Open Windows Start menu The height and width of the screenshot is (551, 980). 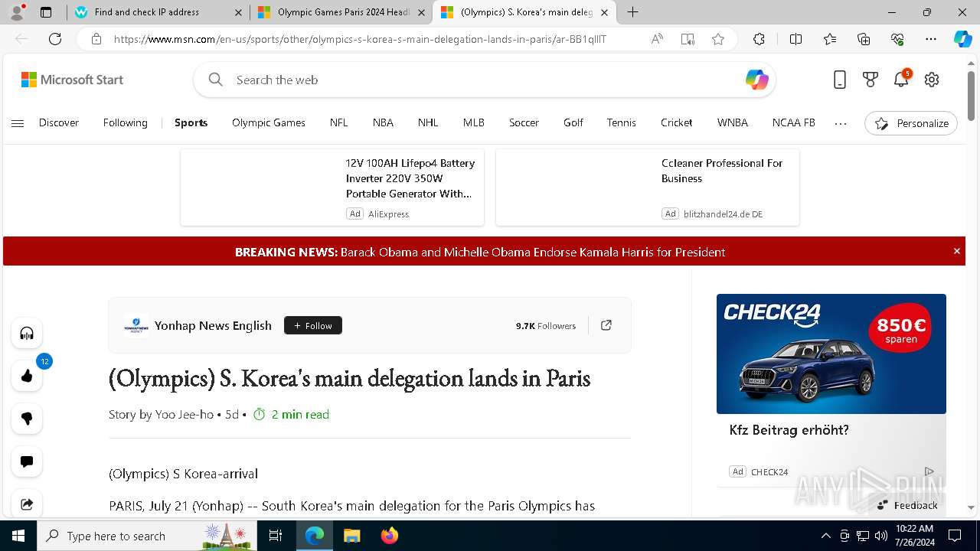click(18, 536)
